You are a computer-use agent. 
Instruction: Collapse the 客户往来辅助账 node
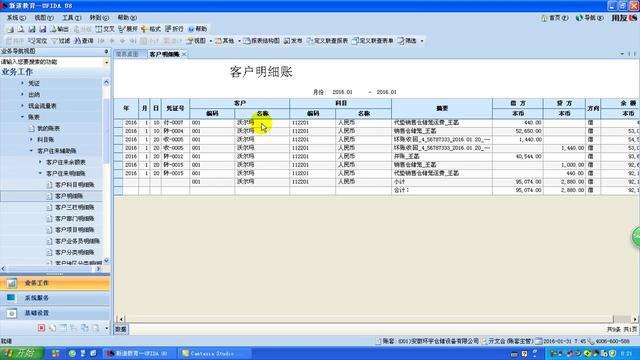pyautogui.click(x=31, y=151)
